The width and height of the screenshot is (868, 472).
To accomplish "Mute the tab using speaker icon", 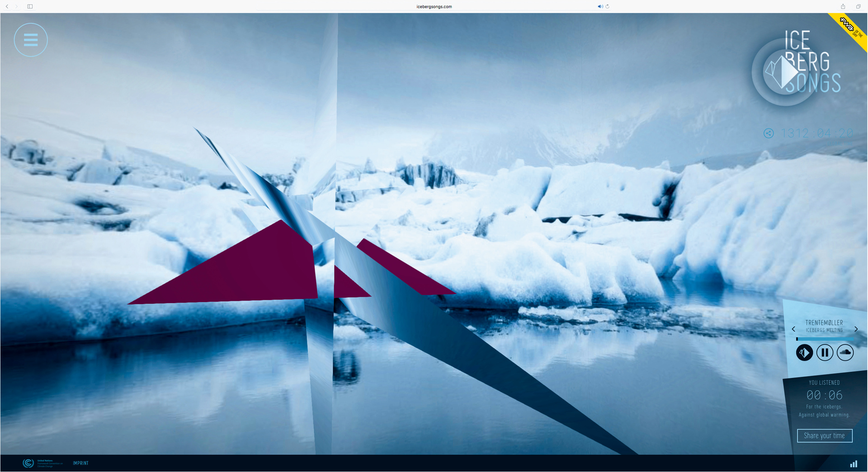I will pos(600,6).
